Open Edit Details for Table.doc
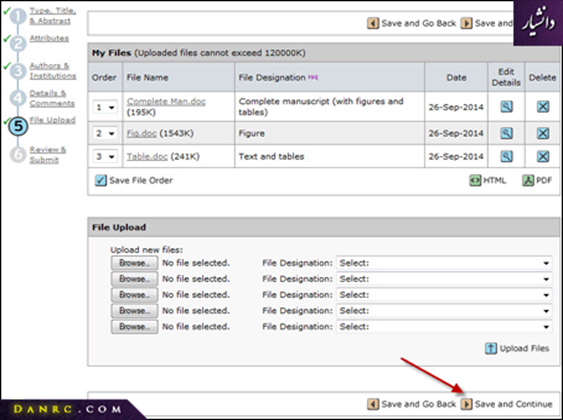 click(x=506, y=156)
